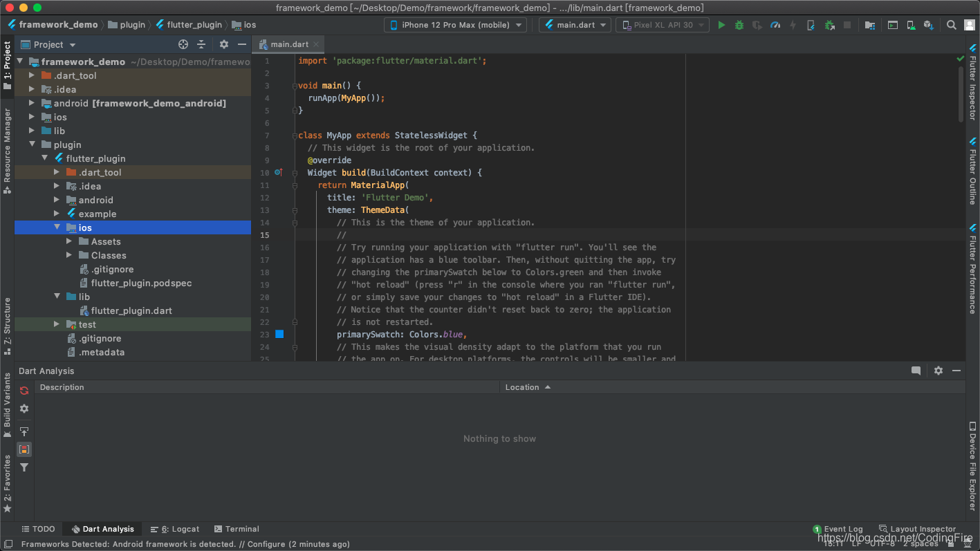Expand the test folder
This screenshot has height=551, width=980.
57,324
